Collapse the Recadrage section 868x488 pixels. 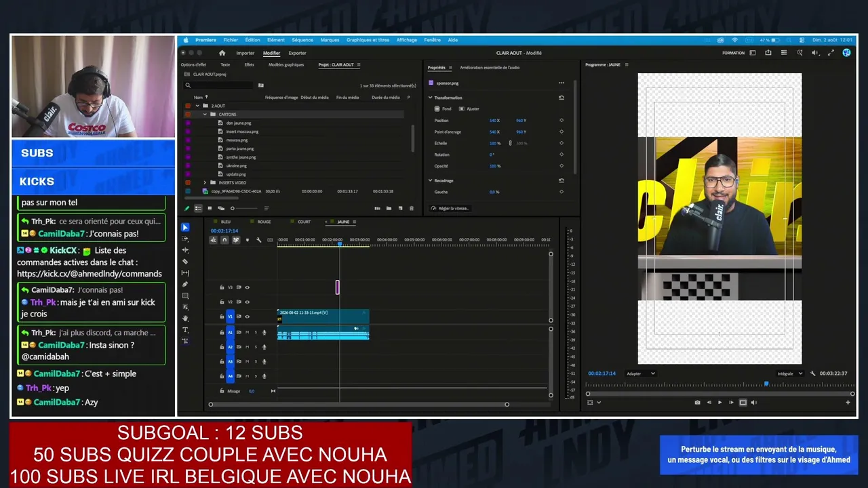click(430, 180)
